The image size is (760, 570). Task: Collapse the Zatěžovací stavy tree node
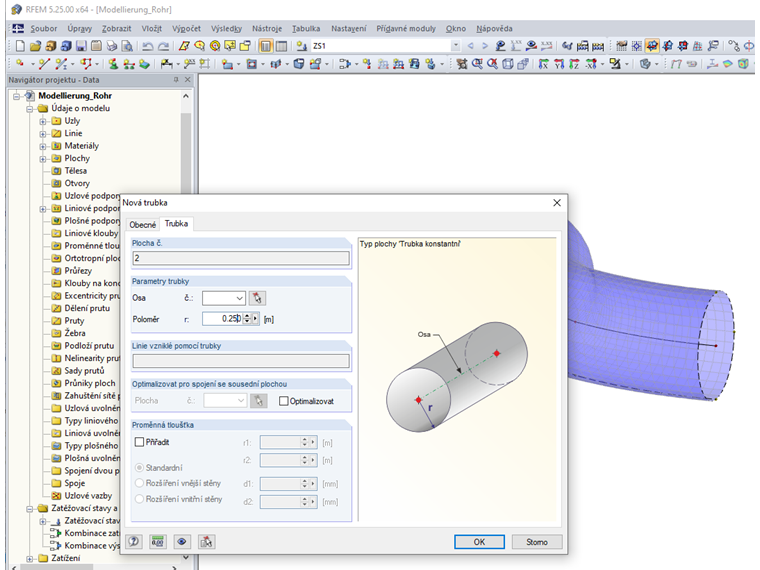tap(30, 508)
